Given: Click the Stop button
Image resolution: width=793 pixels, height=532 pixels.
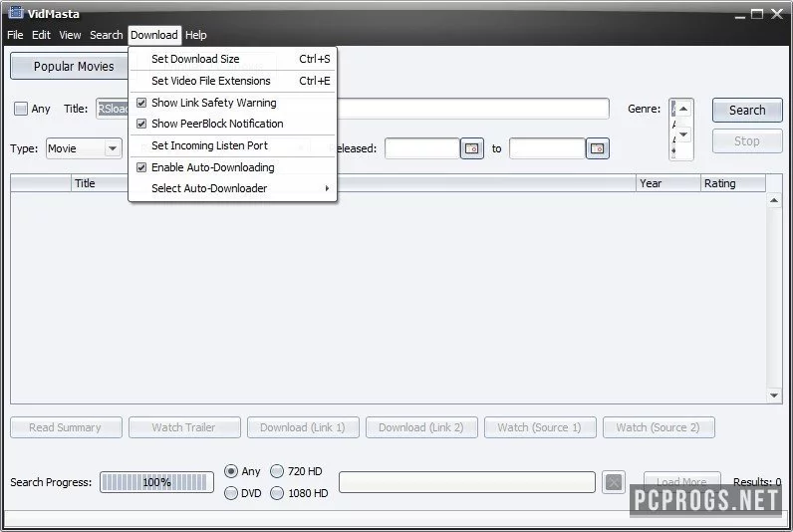Looking at the screenshot, I should [747, 141].
